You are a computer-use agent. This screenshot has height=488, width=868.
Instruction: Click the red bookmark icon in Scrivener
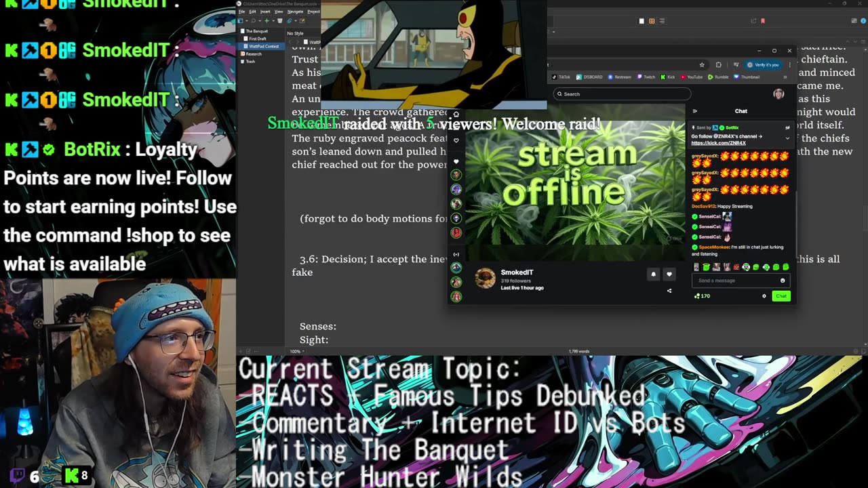(763, 21)
